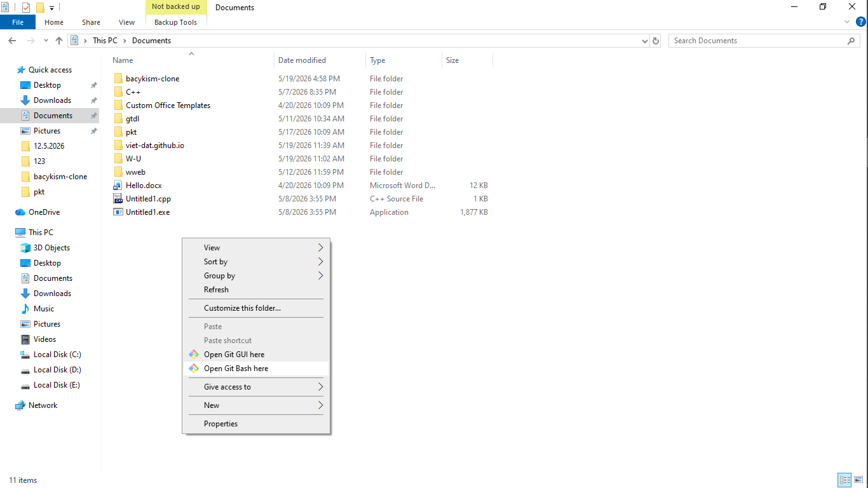This screenshot has width=868, height=488.
Task: Open the address bar history dropdown
Action: click(x=646, y=41)
